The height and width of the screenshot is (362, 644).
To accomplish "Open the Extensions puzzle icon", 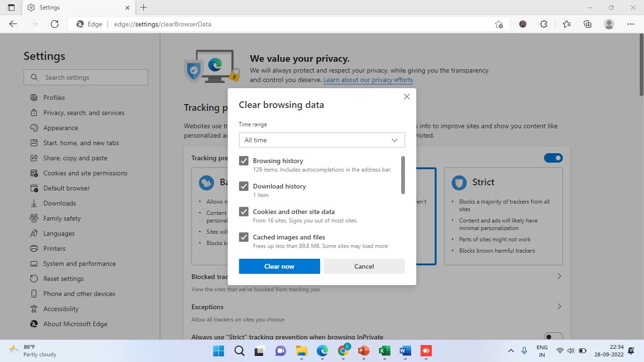I will 544,24.
